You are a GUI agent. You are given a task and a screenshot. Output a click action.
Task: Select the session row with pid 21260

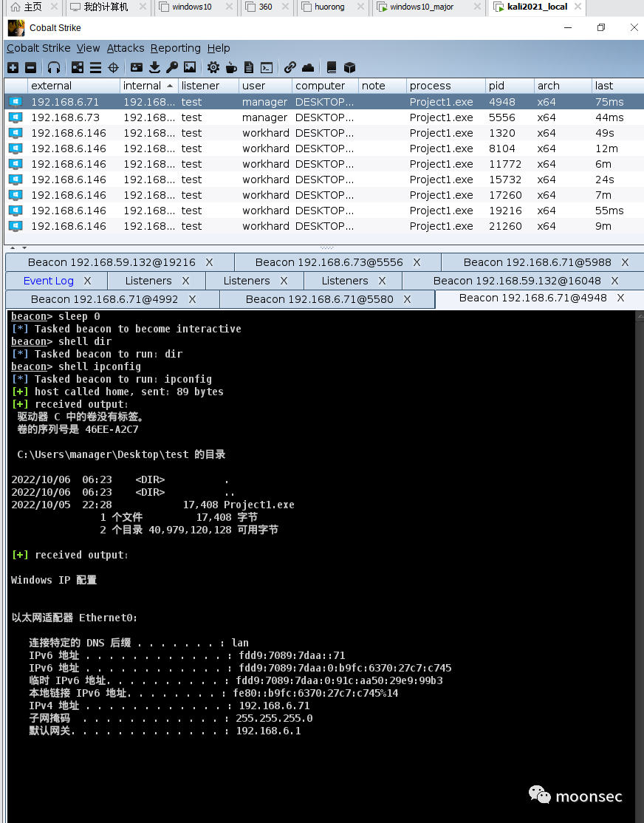coord(323,225)
